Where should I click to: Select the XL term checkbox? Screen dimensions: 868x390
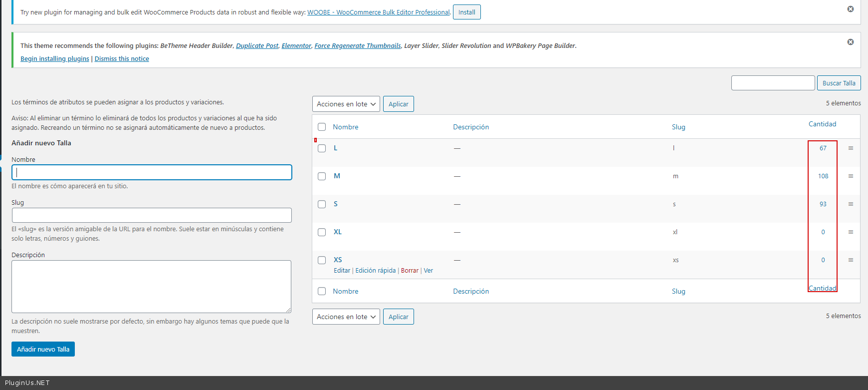[x=322, y=232]
